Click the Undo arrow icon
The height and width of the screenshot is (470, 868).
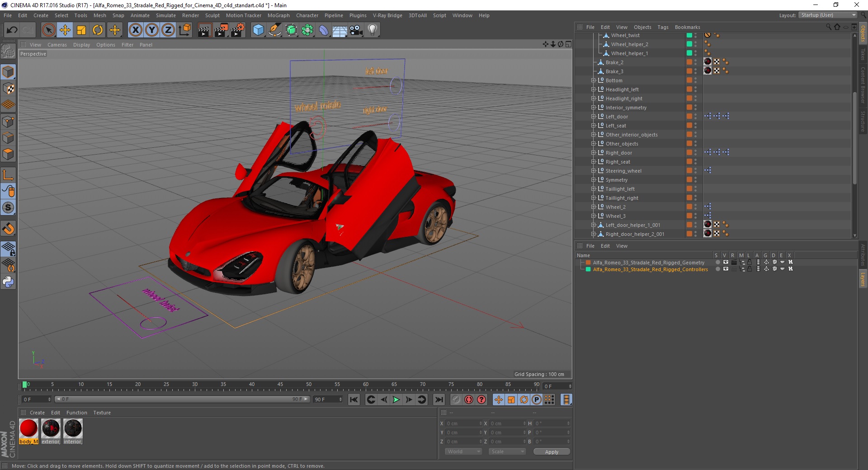click(x=12, y=30)
